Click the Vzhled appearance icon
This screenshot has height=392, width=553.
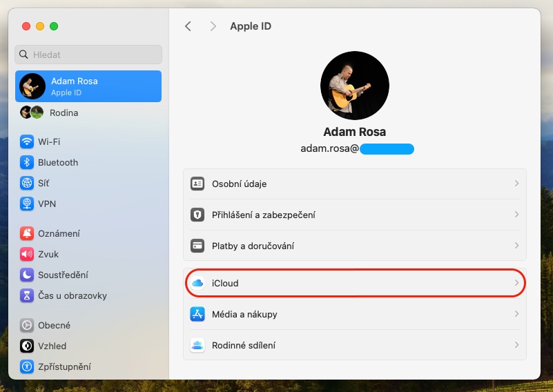pos(27,346)
